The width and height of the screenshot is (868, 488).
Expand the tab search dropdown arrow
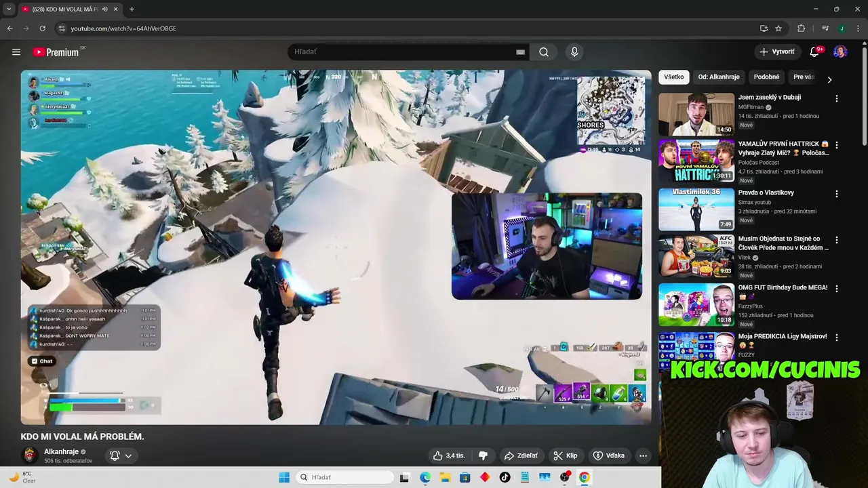[x=8, y=9]
